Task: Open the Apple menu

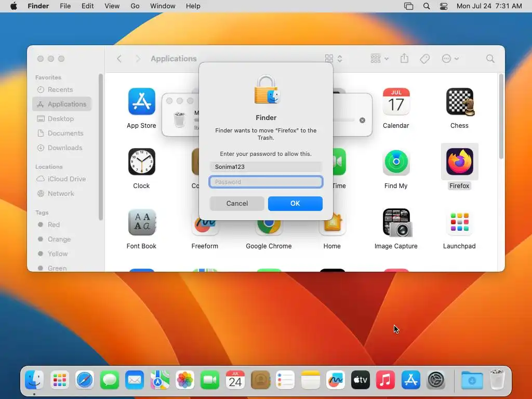Action: (14, 6)
